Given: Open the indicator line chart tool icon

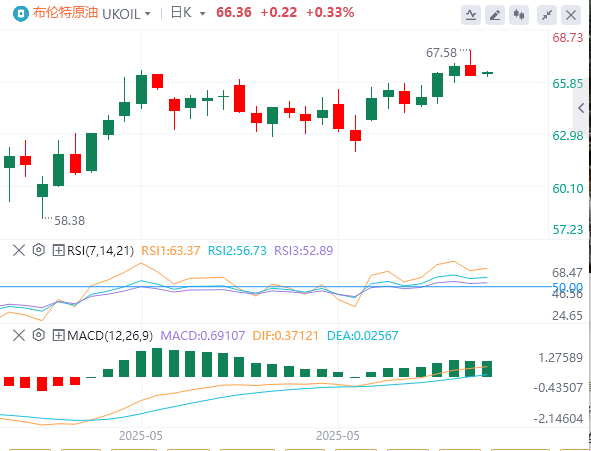Looking at the screenshot, I should pos(471,15).
